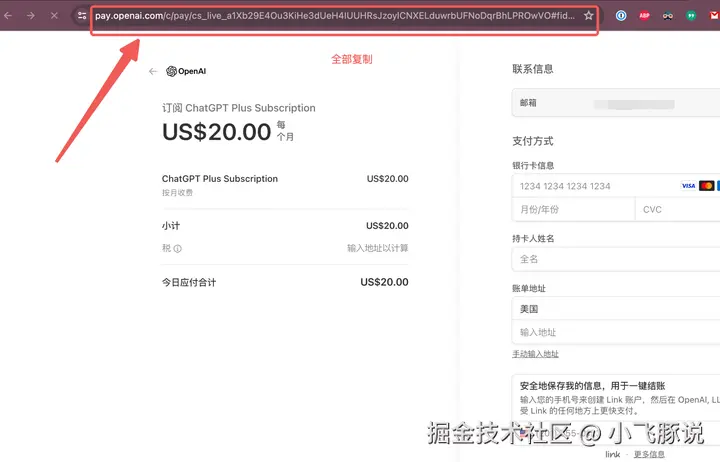Click the 账单地址 label

tap(529, 288)
